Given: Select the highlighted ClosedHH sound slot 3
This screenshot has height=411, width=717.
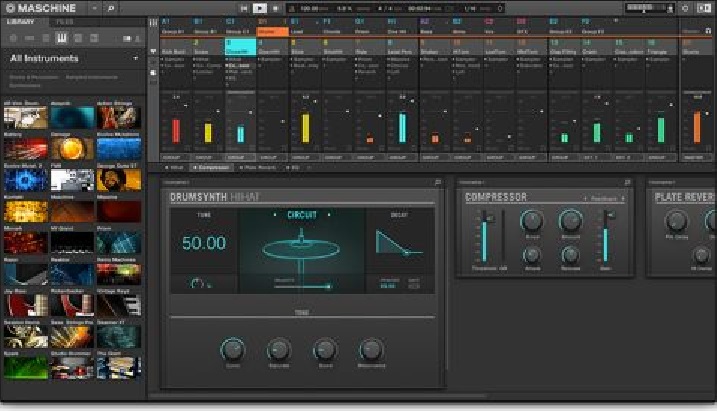Looking at the screenshot, I should [x=240, y=47].
